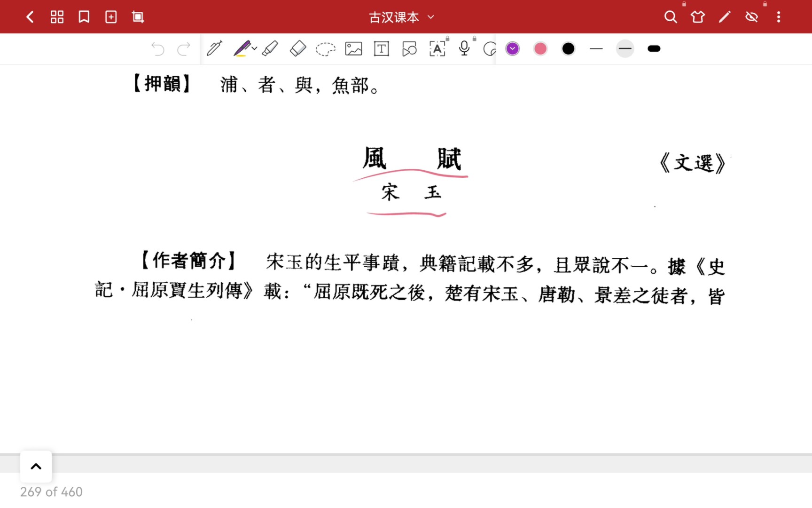Select the medium stroke width
This screenshot has height=508, width=812.
coord(625,49)
